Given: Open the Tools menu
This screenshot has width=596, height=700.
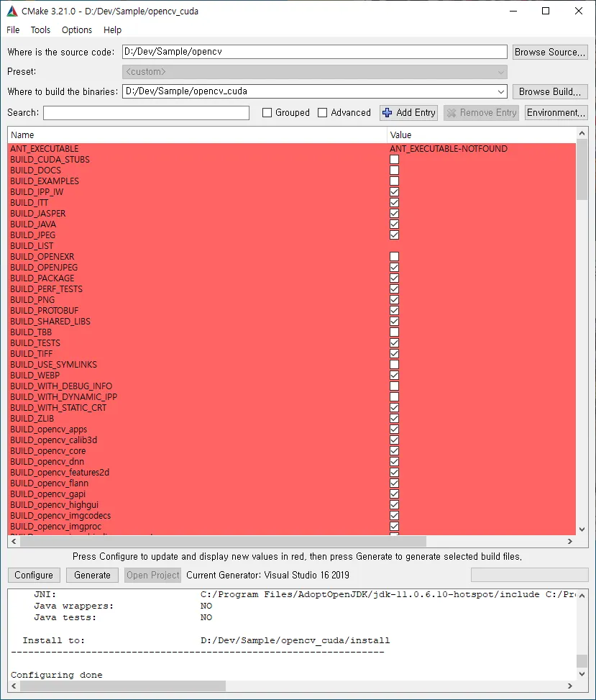Looking at the screenshot, I should click(x=40, y=30).
